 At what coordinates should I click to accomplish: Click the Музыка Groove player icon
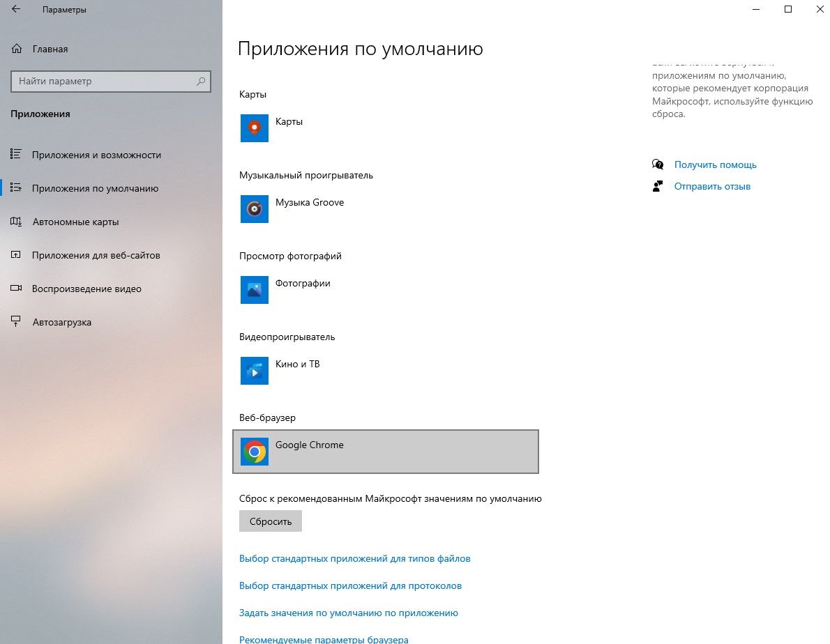coord(254,209)
